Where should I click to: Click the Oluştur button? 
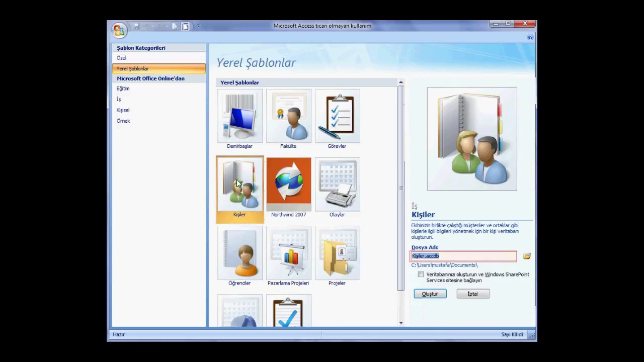coord(430,294)
